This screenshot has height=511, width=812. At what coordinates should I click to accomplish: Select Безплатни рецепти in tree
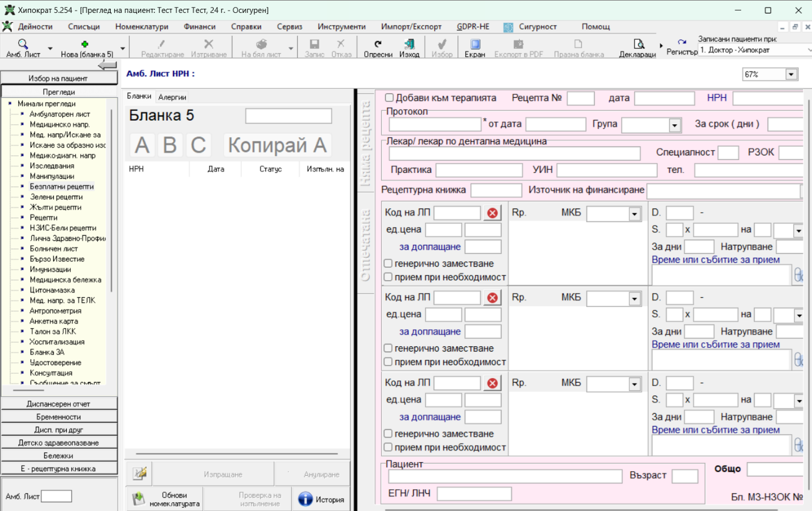click(x=62, y=186)
